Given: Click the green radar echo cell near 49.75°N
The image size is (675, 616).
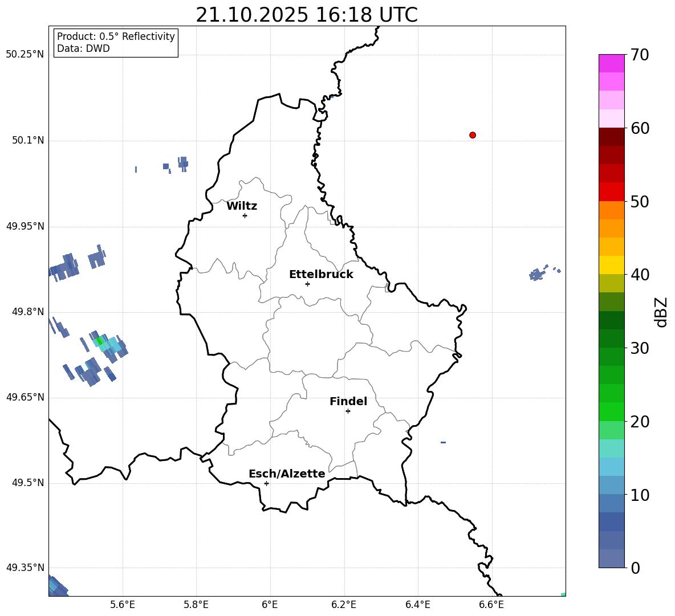Looking at the screenshot, I should pos(100,341).
